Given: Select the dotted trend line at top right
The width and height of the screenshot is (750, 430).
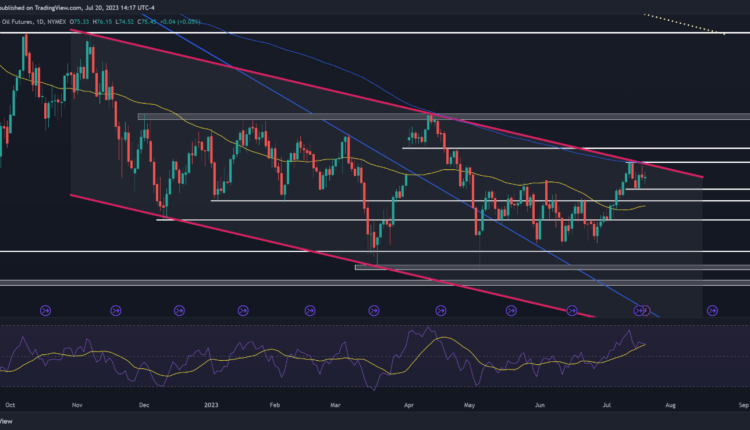Looking at the screenshot, I should coord(685,24).
